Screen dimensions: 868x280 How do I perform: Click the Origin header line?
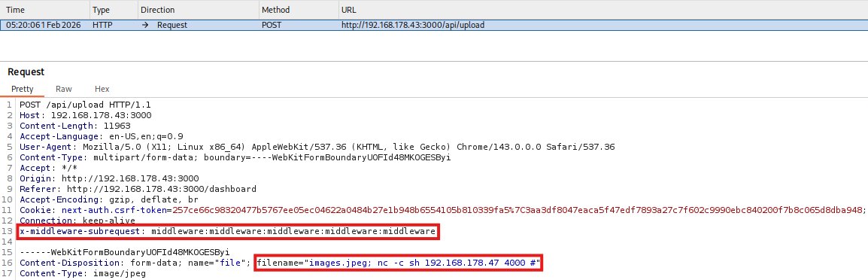(109, 178)
